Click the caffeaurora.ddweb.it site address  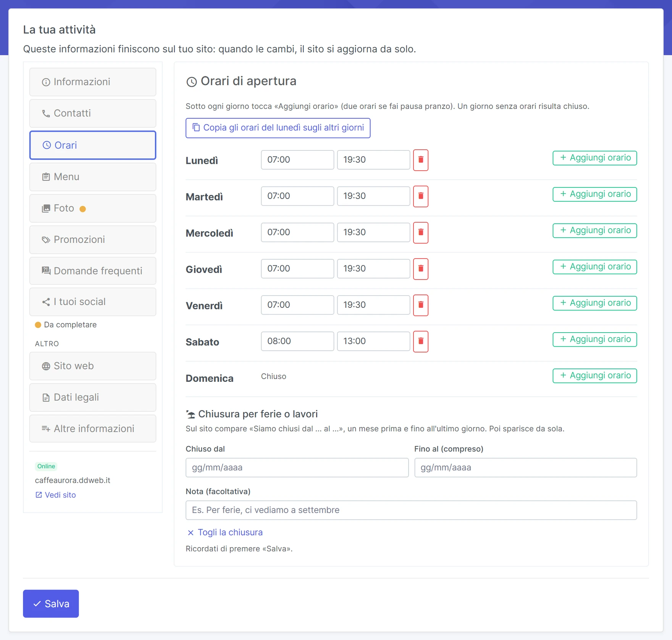[x=73, y=480]
